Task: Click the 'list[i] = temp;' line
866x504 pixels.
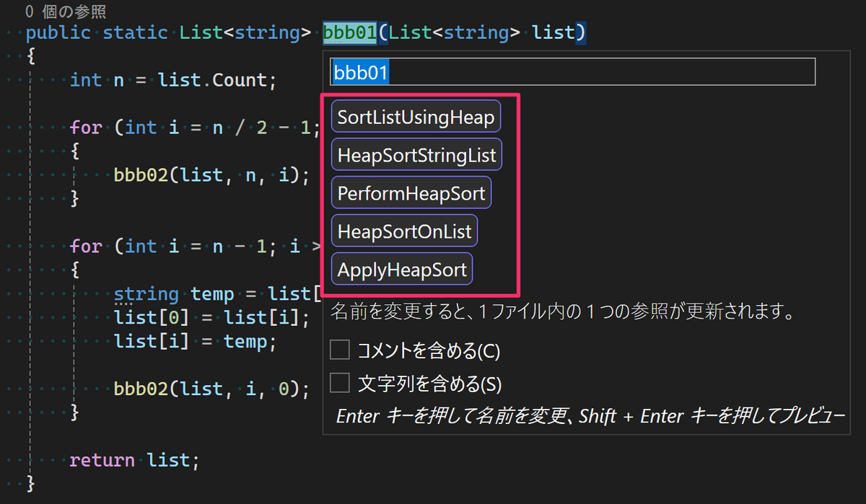Action: point(195,341)
